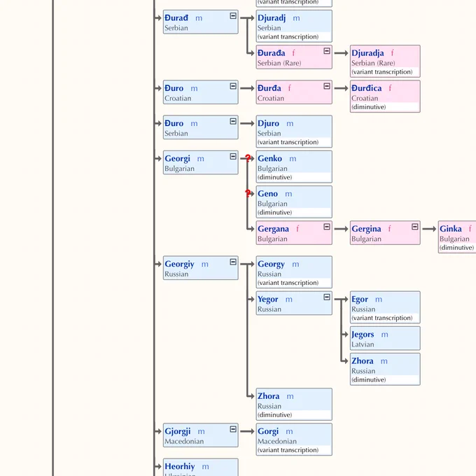Collapse the Đurđa Croatian branch
Screen dimensions: 476x476
pos(327,86)
